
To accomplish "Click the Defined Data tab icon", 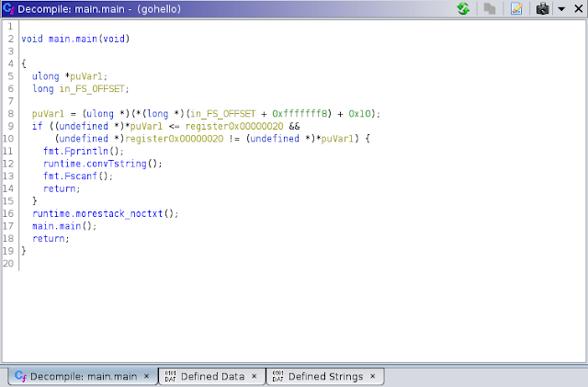I will click(x=171, y=376).
